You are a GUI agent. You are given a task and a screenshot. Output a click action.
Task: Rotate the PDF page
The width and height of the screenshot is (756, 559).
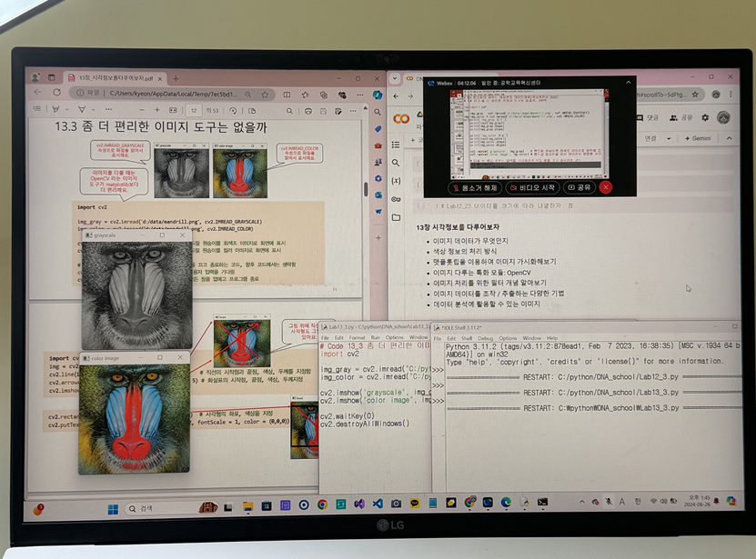point(233,110)
